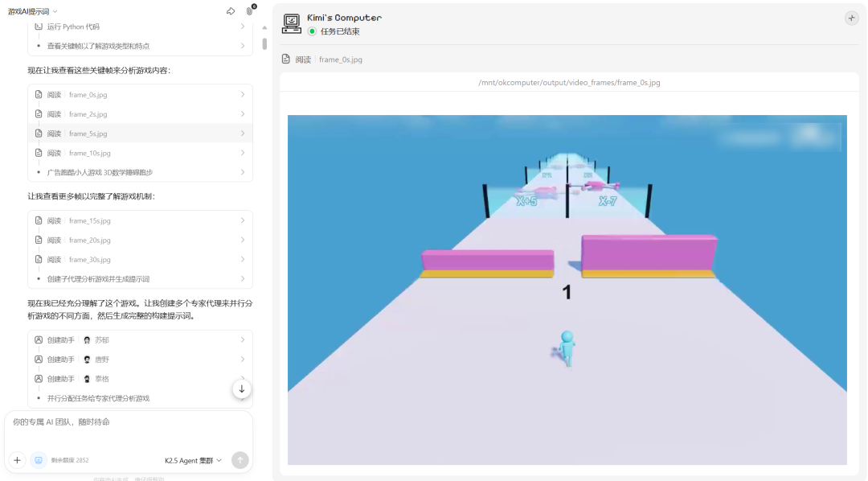Expand the frame_10s.jpg row chevron
This screenshot has height=481, width=868.
[243, 153]
